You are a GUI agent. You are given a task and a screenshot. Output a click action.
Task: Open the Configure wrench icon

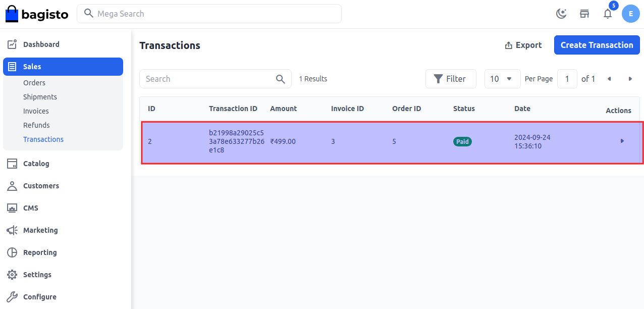pyautogui.click(x=12, y=296)
